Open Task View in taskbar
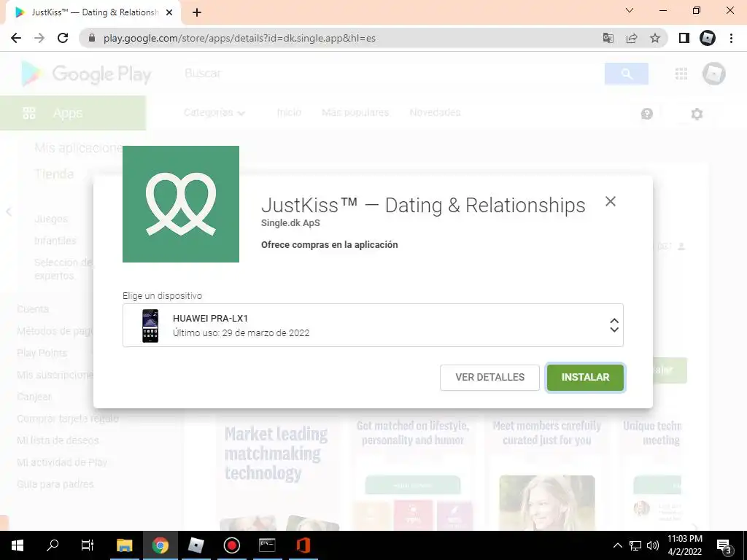This screenshot has height=560, width=747. coord(88,545)
